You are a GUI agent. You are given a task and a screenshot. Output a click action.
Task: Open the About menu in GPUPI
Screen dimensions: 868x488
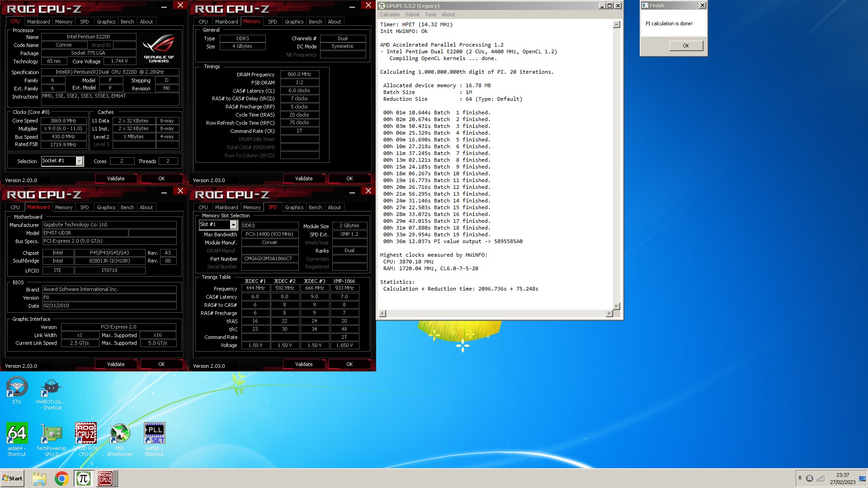coord(448,14)
